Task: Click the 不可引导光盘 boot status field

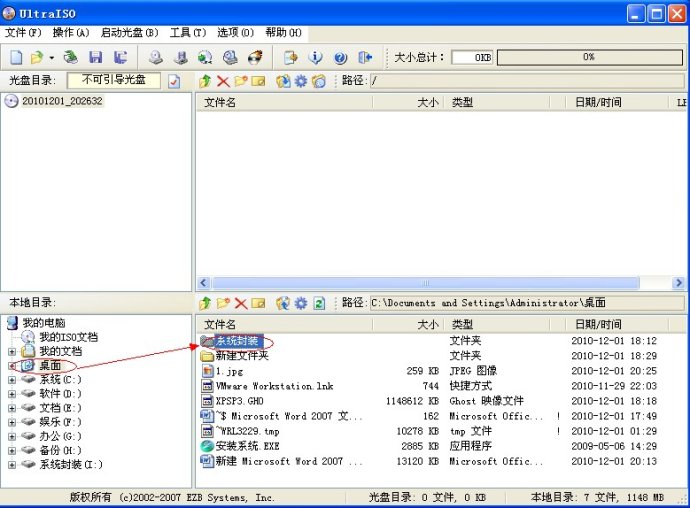Action: tap(114, 81)
